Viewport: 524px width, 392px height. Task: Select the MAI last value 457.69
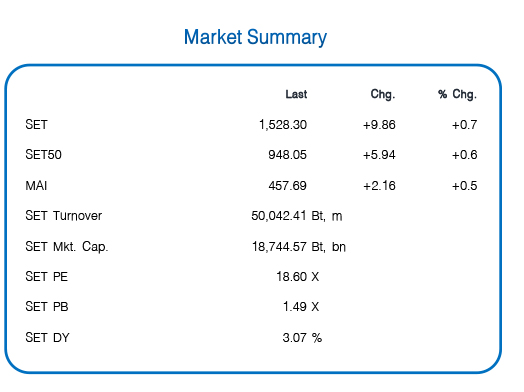coord(287,185)
